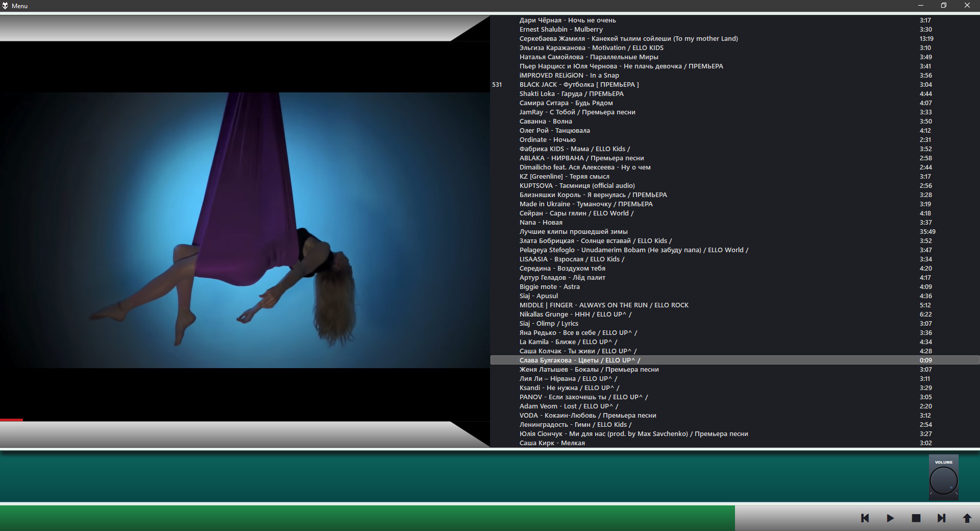Open the Menu in the title bar

pyautogui.click(x=19, y=6)
